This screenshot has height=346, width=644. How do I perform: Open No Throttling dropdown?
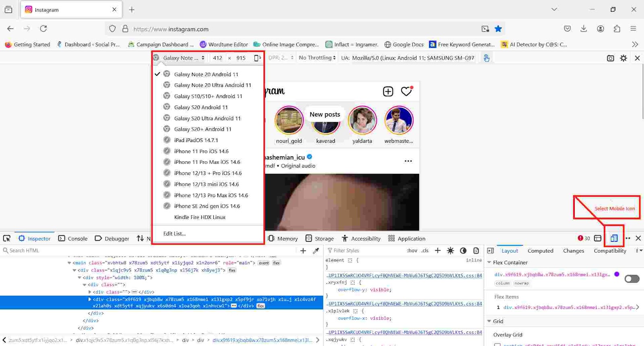(x=317, y=58)
